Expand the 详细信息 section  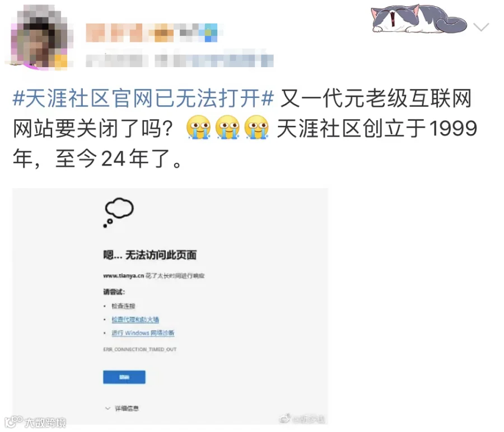[122, 408]
